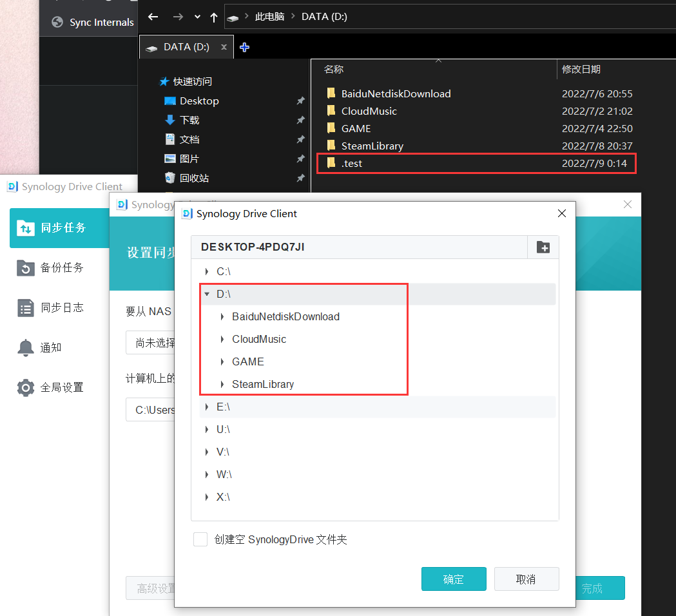Expand the V:\ drive node
Image resolution: width=676 pixels, height=616 pixels.
pyautogui.click(x=207, y=452)
